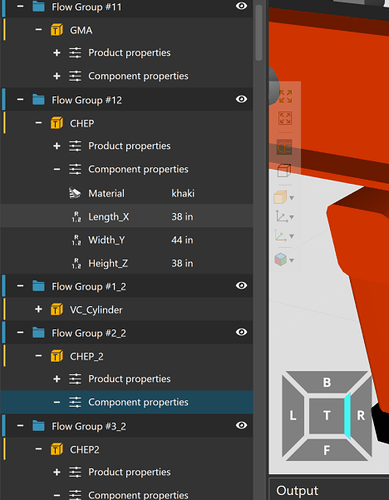Image resolution: width=389 pixels, height=500 pixels.
Task: Expand Product properties under GMA
Action: tap(57, 53)
